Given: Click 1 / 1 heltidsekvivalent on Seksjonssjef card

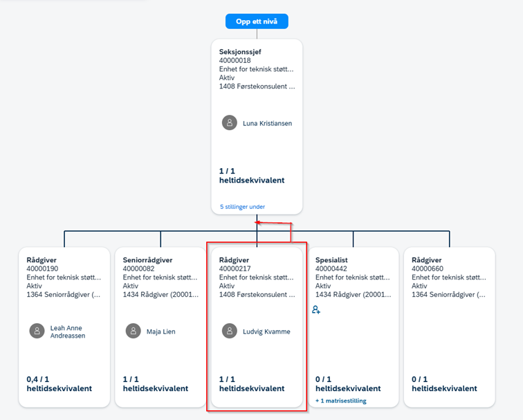Looking at the screenshot, I should [x=252, y=176].
